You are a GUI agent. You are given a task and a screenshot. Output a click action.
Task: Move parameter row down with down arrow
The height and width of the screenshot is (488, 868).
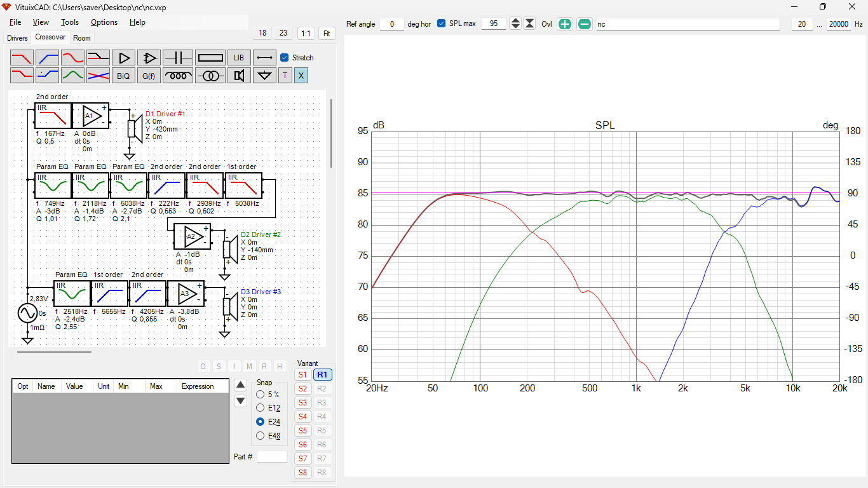240,401
